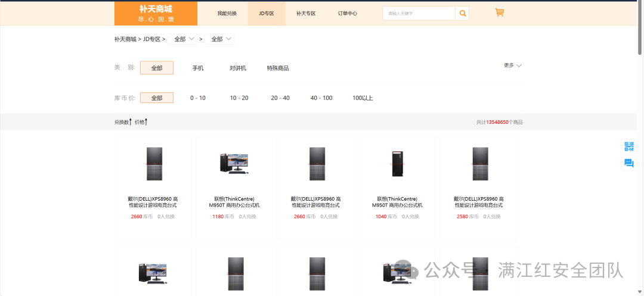Click the 价格 sort label
The width and height of the screenshot is (644, 296).
139,122
